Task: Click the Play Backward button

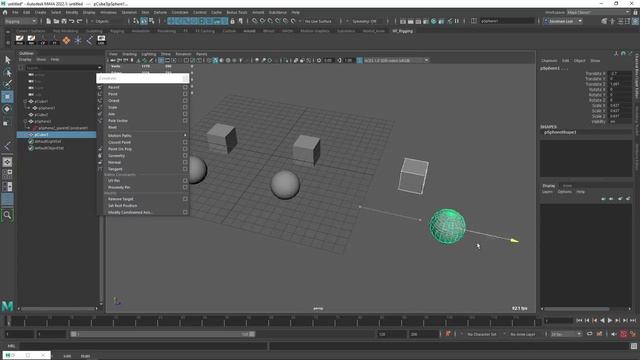Action: 602,321
